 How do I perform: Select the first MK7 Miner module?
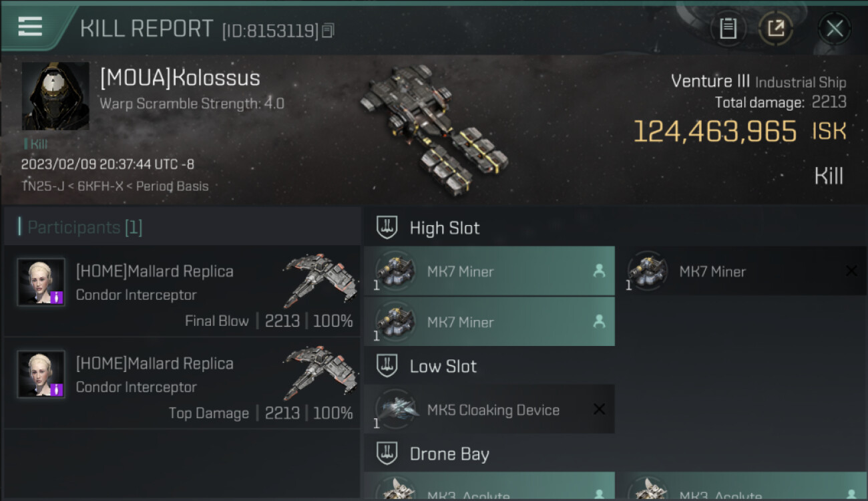click(489, 271)
